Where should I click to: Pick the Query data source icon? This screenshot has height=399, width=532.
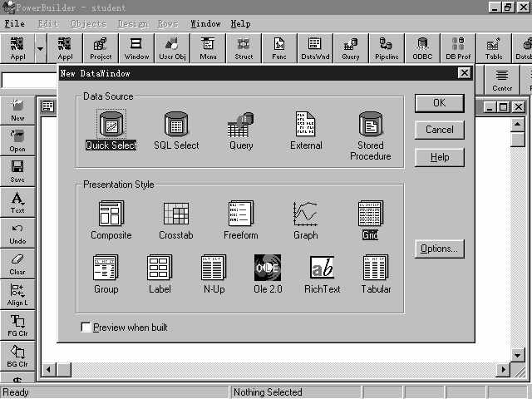[241, 131]
